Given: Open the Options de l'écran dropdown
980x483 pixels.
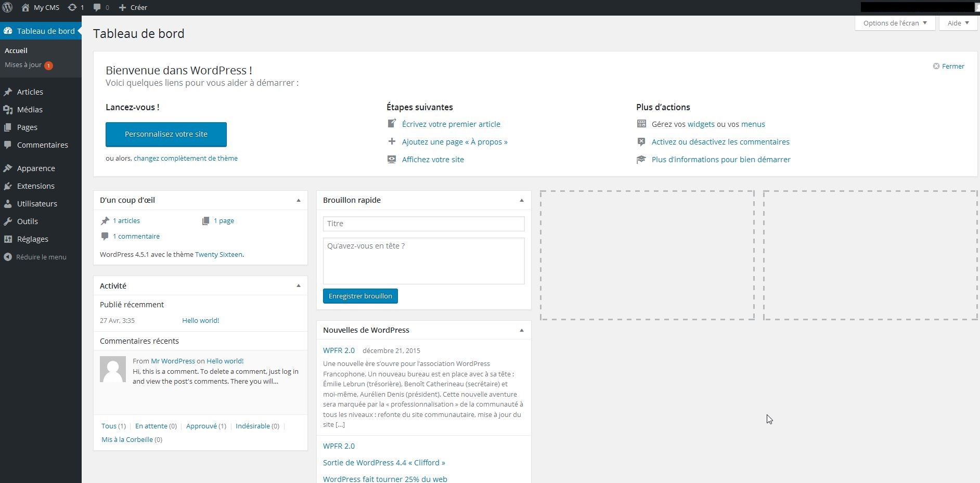Looking at the screenshot, I should tap(895, 23).
